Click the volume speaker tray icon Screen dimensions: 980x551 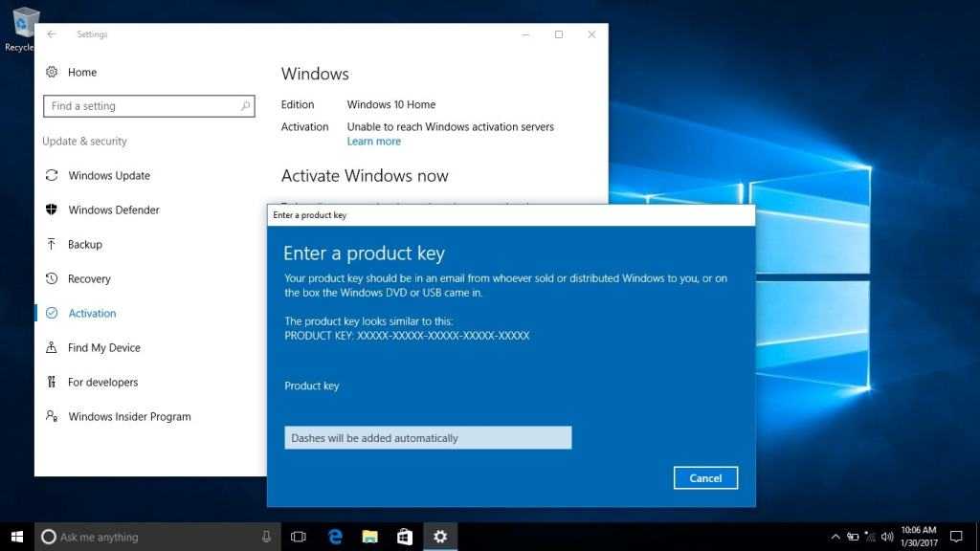click(x=887, y=537)
